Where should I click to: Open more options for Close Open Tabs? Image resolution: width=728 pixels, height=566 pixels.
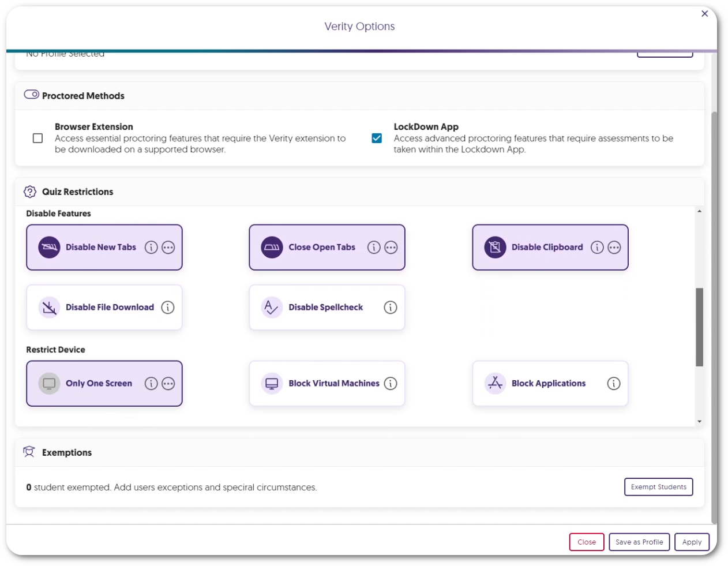coord(391,248)
